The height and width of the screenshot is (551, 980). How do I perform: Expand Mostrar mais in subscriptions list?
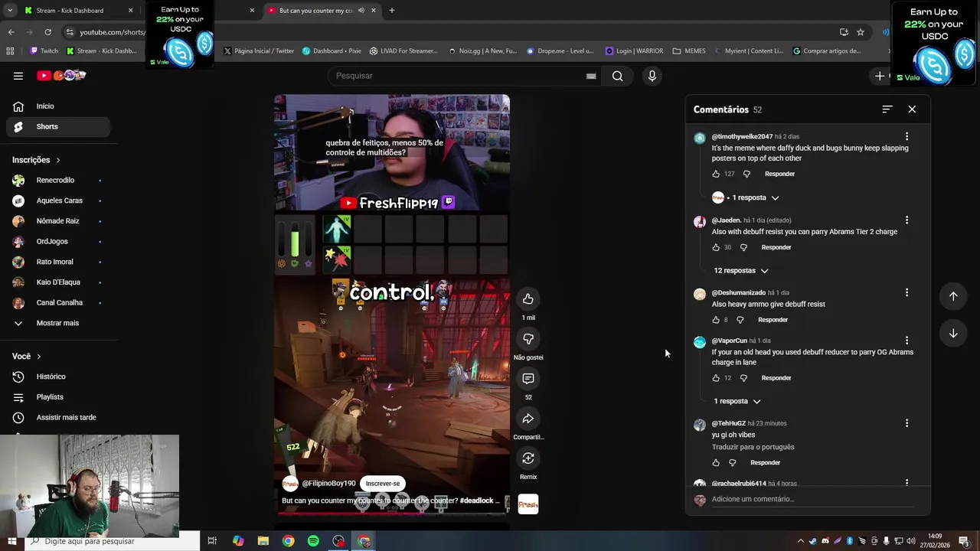point(57,323)
